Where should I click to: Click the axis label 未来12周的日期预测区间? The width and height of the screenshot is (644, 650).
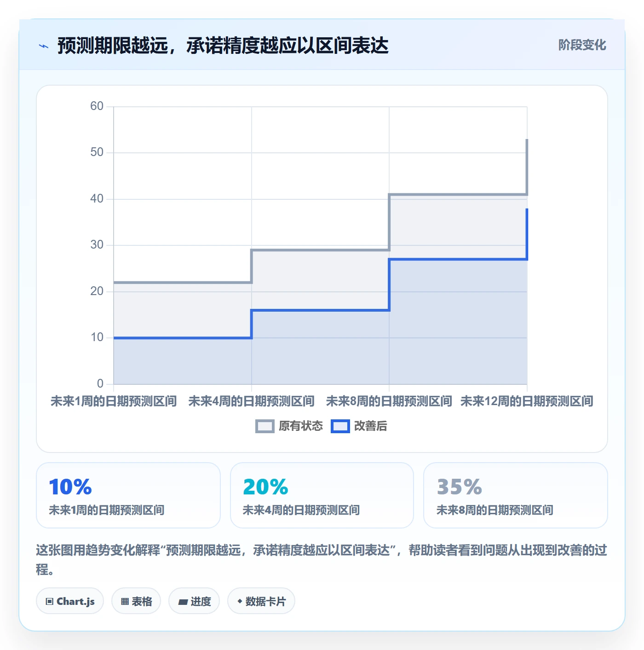coord(527,401)
